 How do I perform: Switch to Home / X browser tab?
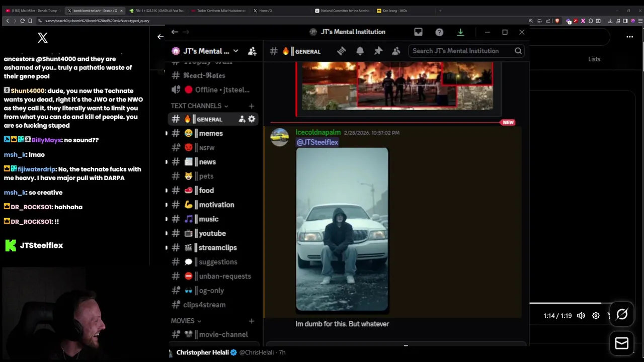(x=281, y=11)
